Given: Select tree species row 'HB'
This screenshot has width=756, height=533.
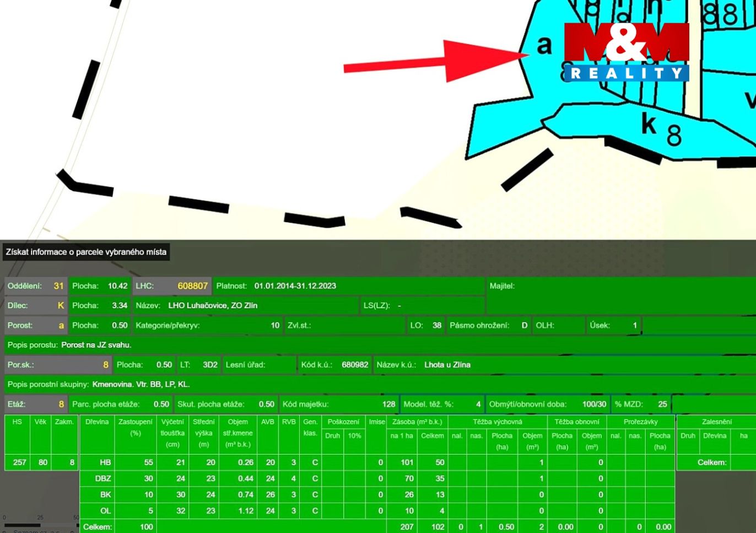Looking at the screenshot, I should pyautogui.click(x=377, y=462).
